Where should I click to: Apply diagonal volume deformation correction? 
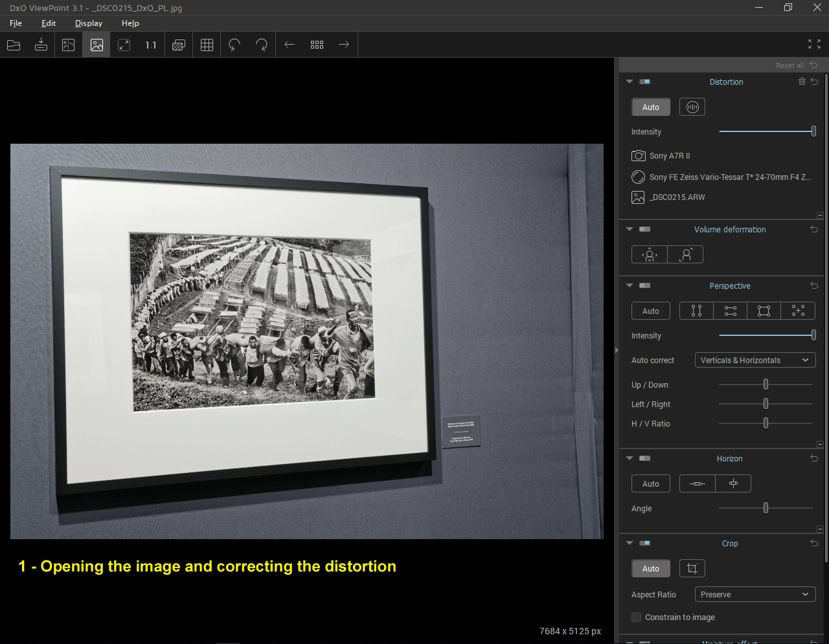coord(685,254)
